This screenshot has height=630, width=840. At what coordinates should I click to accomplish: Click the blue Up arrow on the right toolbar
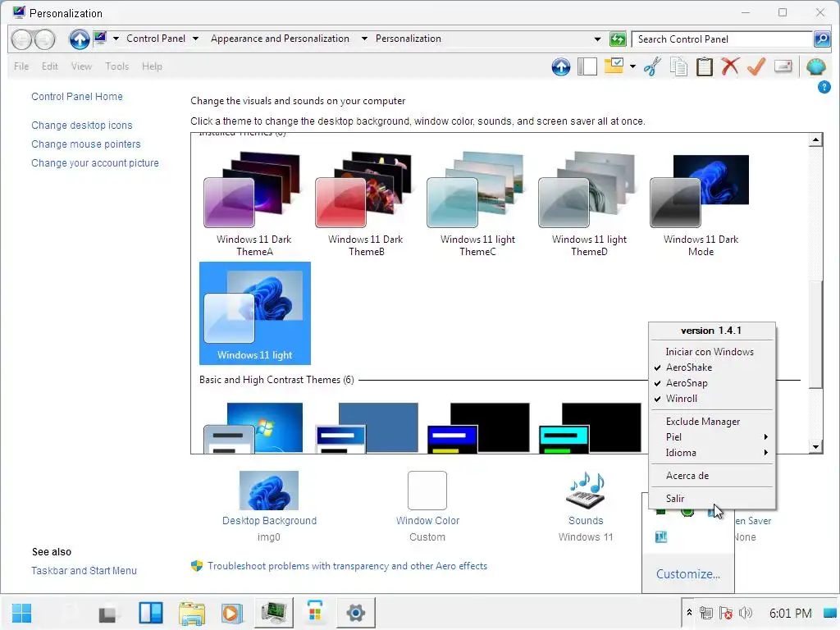click(561, 67)
